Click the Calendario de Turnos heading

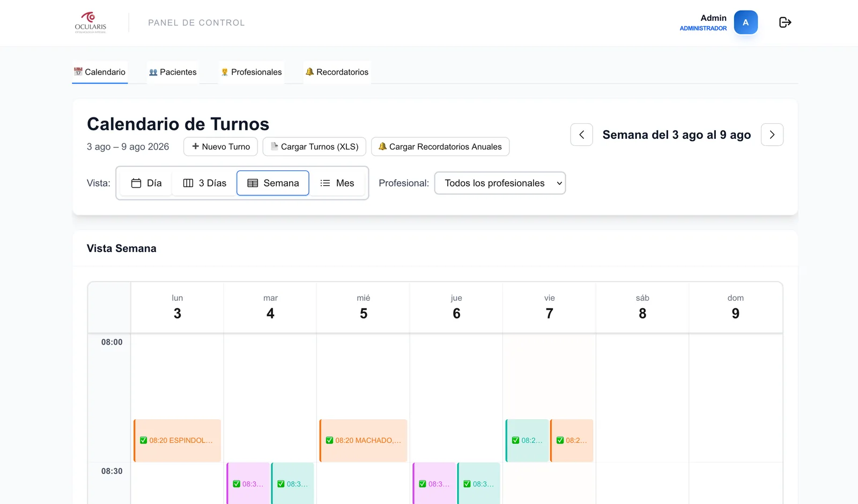[178, 124]
